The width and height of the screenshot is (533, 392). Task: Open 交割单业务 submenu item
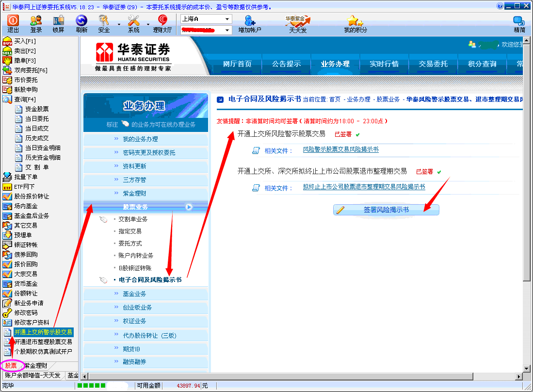click(133, 219)
